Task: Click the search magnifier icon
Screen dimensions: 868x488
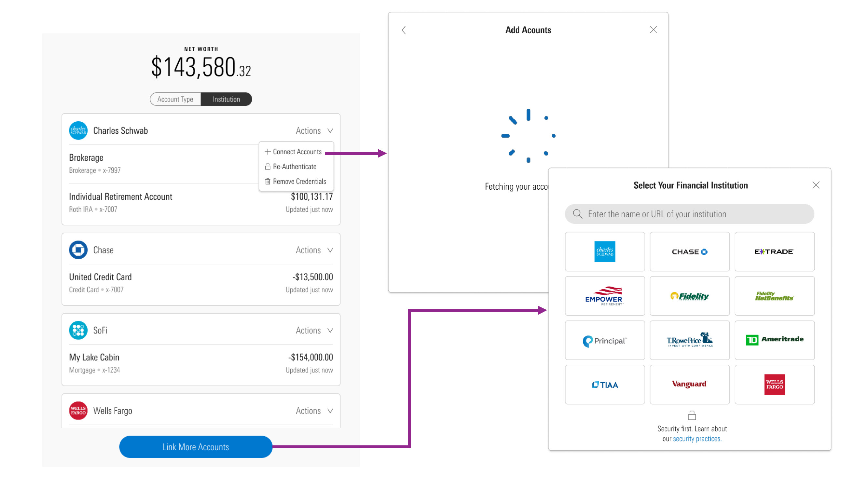Action: pos(578,214)
